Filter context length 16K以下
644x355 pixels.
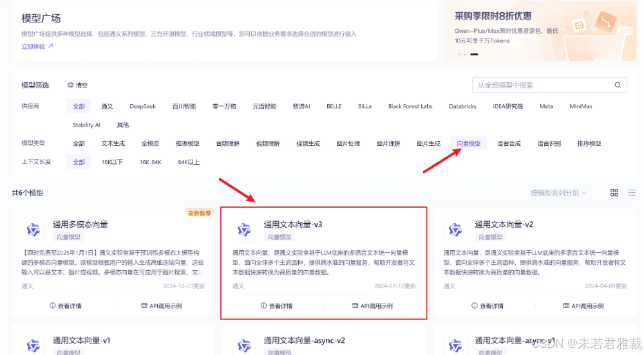pos(112,162)
